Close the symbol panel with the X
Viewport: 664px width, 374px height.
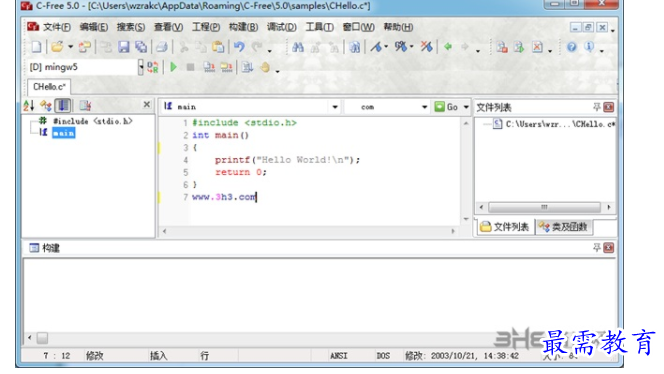147,104
